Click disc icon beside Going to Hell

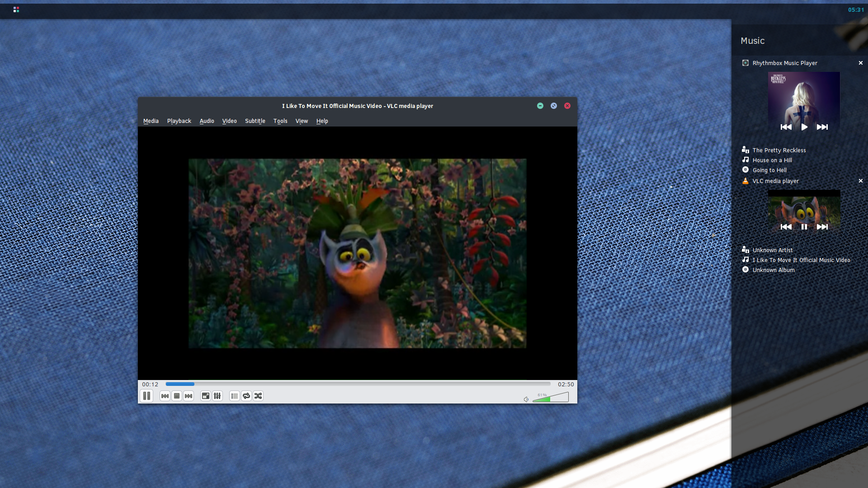(745, 169)
